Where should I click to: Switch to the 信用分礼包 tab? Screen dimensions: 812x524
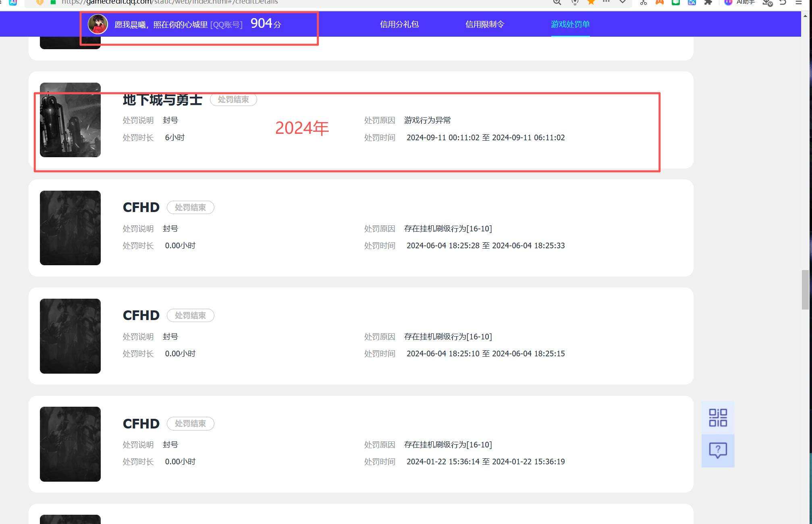pos(399,24)
